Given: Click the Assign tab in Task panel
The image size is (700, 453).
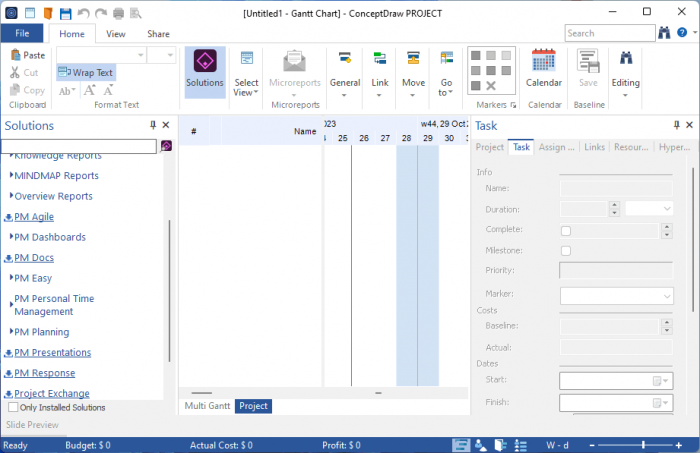Looking at the screenshot, I should (556, 147).
